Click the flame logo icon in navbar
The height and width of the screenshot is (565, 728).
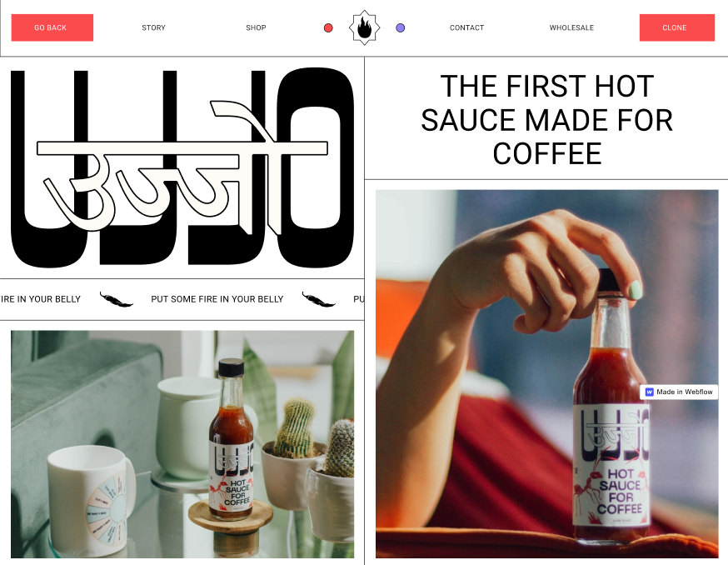point(365,27)
